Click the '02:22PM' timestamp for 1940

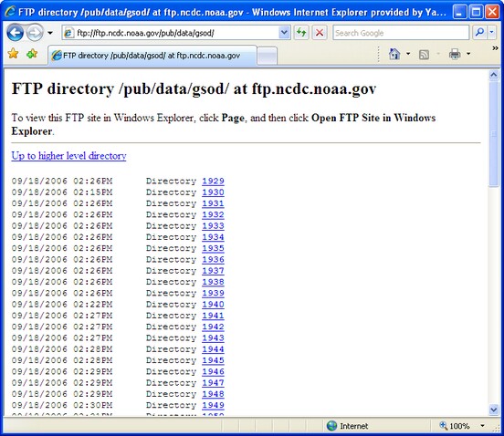pyautogui.click(x=93, y=305)
